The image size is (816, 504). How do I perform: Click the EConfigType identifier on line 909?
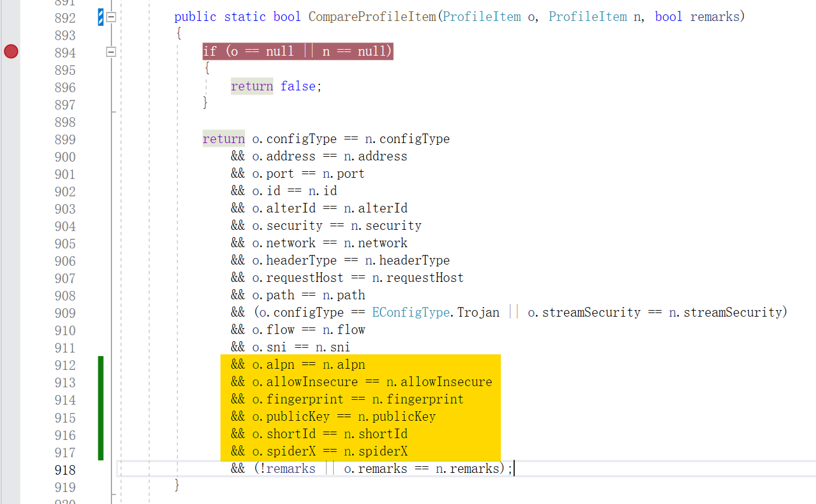click(x=410, y=312)
